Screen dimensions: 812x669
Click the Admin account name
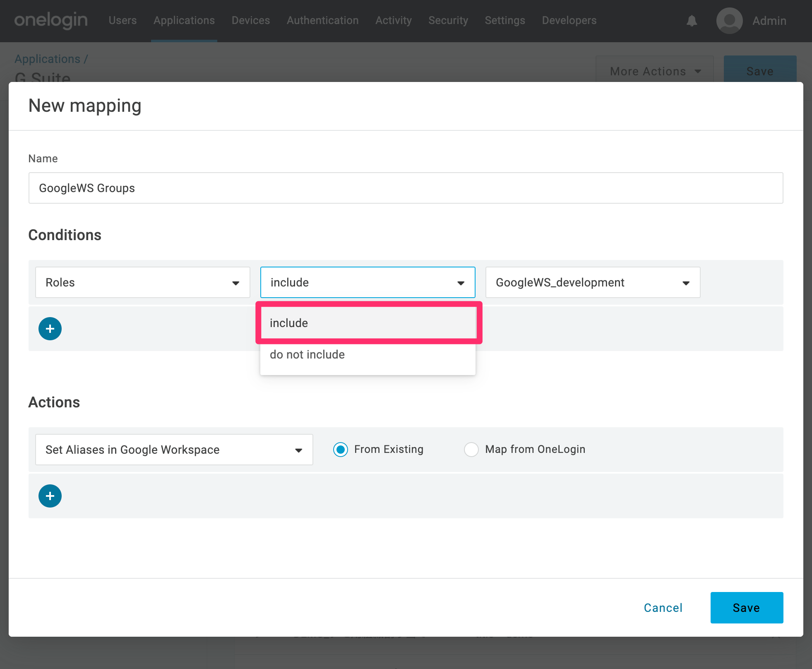[769, 21]
